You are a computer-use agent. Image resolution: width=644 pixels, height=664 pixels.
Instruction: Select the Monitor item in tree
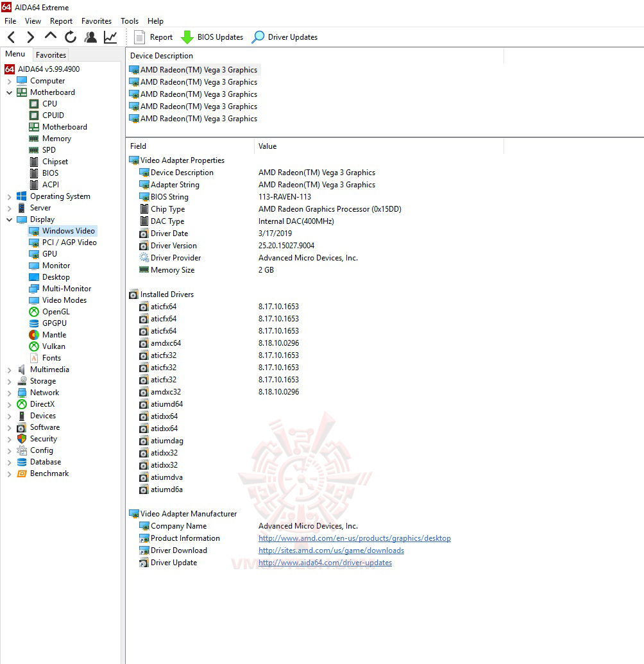point(56,266)
